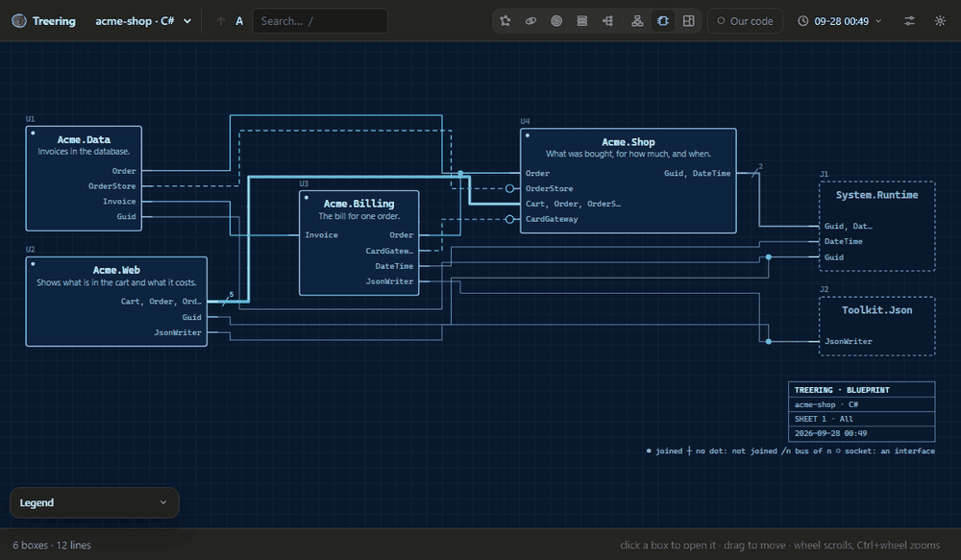Switch to the node graph view icon
Viewport: 961px width, 560px height.
505,21
